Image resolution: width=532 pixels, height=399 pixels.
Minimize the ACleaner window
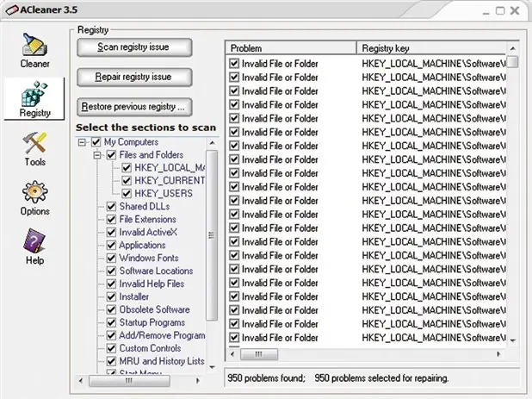tap(486, 11)
